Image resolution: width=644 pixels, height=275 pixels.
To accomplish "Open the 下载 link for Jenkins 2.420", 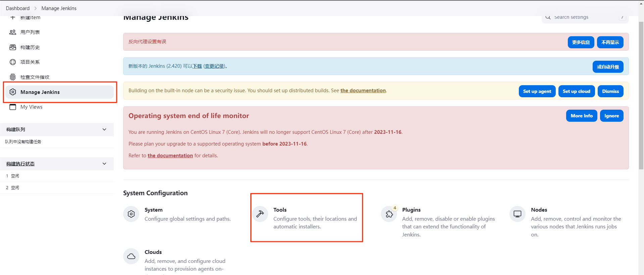I will pyautogui.click(x=197, y=66).
